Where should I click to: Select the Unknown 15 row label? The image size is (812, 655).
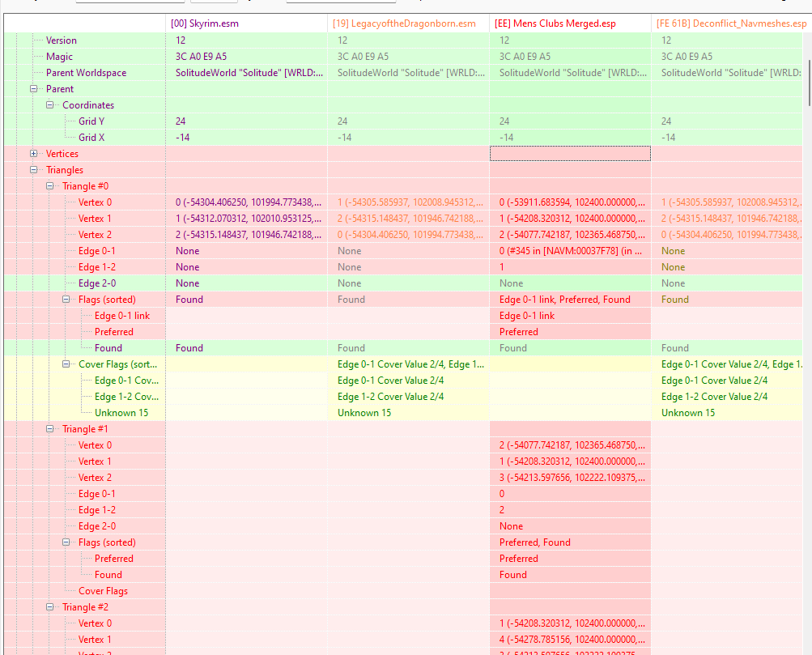[121, 413]
